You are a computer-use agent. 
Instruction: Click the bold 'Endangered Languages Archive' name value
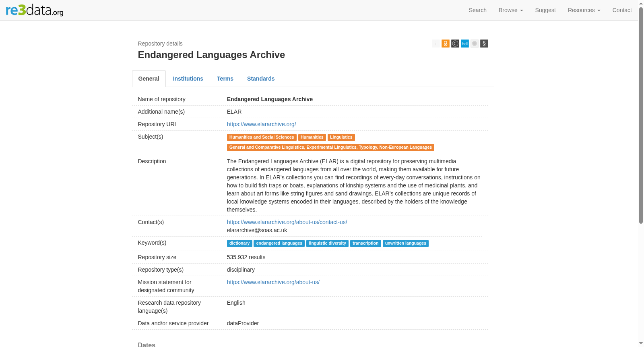point(270,99)
